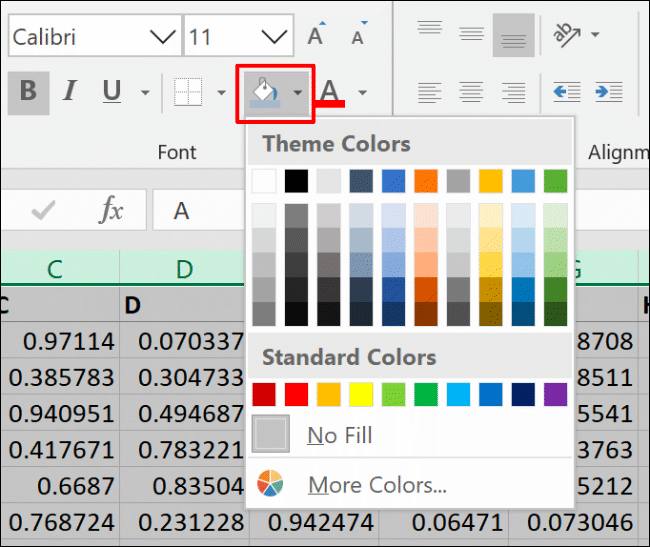Click the Font Color letter A icon
The image size is (650, 547).
click(330, 93)
